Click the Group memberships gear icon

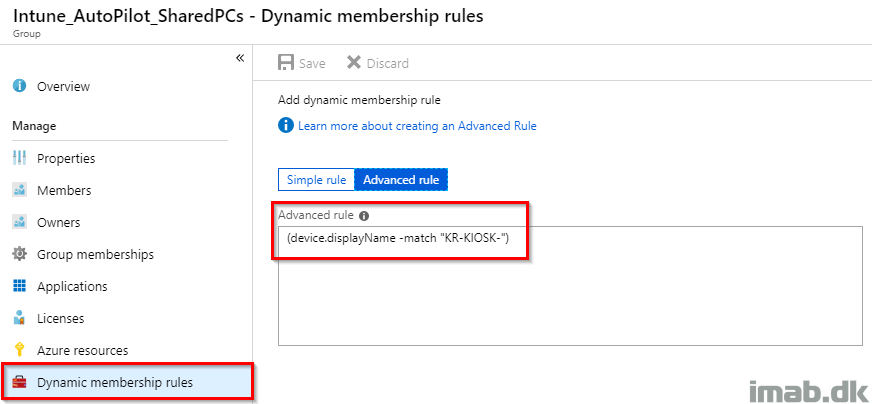point(19,254)
